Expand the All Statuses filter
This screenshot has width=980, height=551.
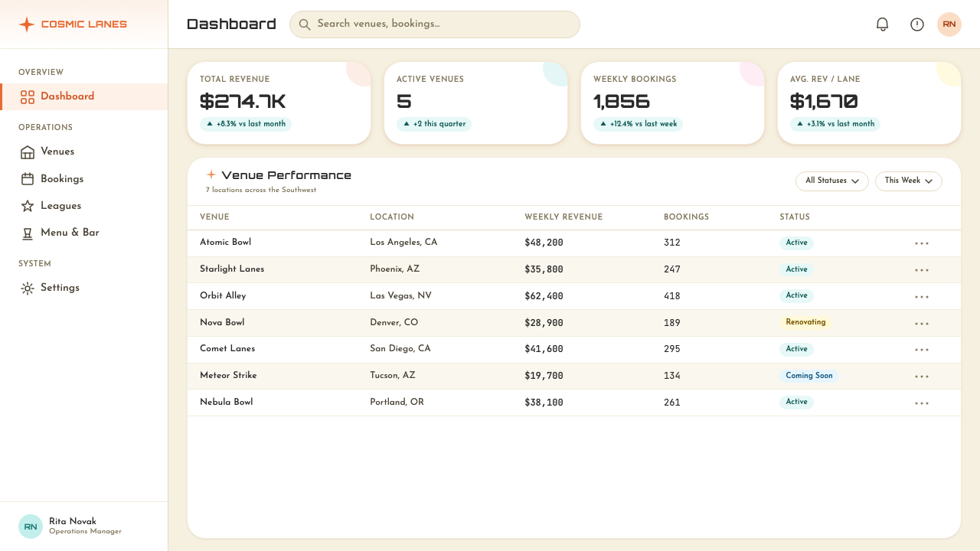coord(832,181)
